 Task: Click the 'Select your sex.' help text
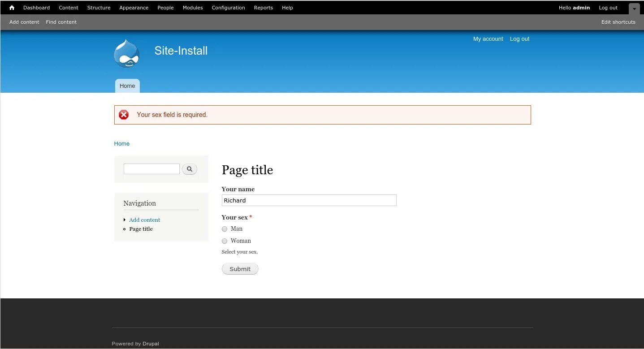pos(240,252)
